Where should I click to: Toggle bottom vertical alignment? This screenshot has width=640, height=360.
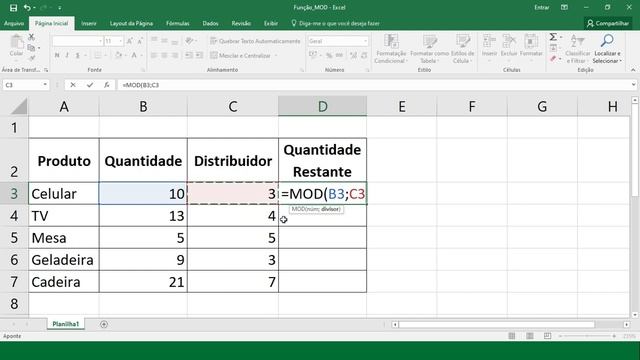click(175, 41)
